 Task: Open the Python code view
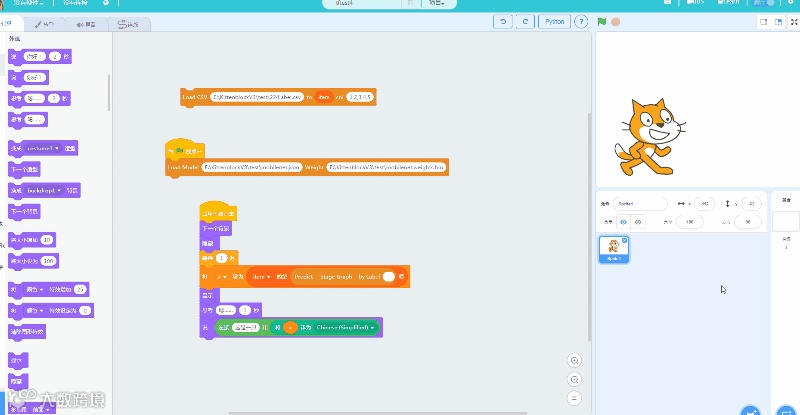pos(554,21)
